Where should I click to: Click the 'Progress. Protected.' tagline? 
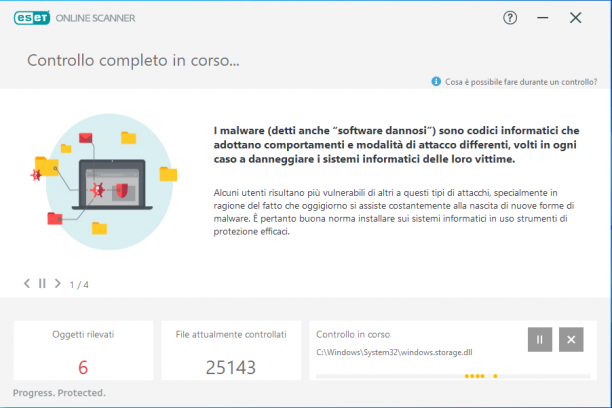click(59, 393)
